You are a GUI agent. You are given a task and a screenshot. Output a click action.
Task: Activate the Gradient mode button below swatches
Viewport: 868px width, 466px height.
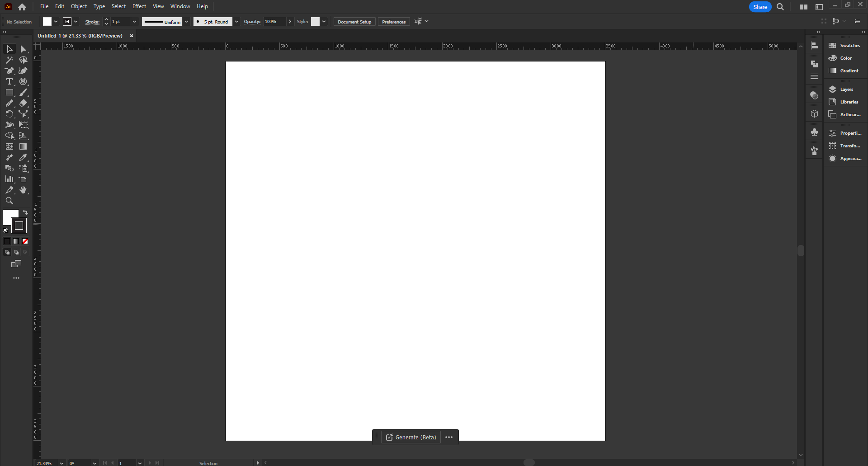tap(16, 241)
